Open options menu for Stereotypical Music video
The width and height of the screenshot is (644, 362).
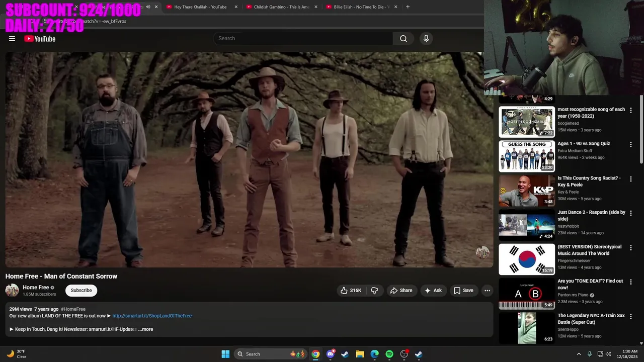(x=631, y=247)
